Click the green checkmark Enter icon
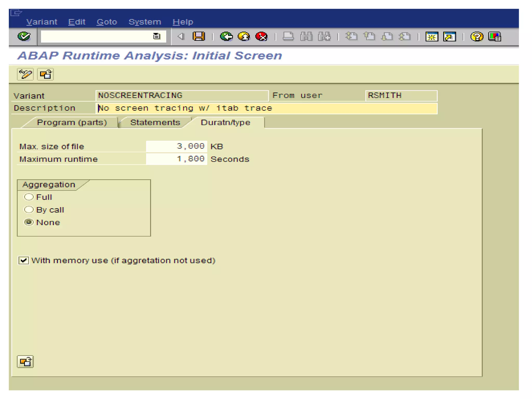 point(24,36)
